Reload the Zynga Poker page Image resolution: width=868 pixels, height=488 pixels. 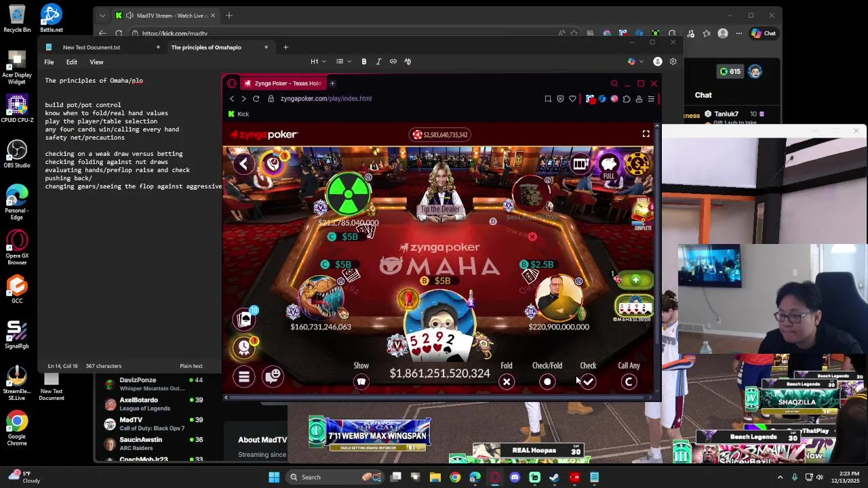[x=256, y=98]
